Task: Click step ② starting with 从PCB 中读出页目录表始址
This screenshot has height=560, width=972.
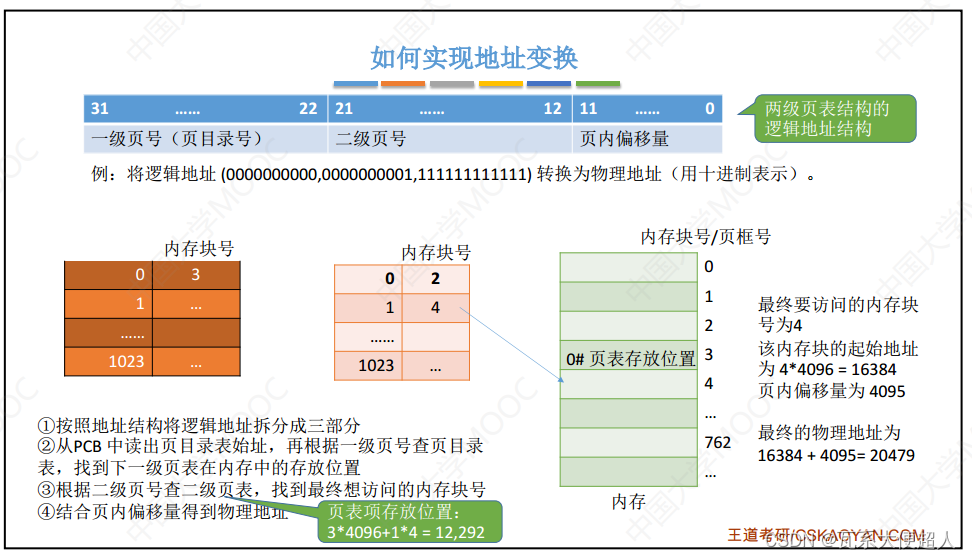Action: pyautogui.click(x=260, y=456)
